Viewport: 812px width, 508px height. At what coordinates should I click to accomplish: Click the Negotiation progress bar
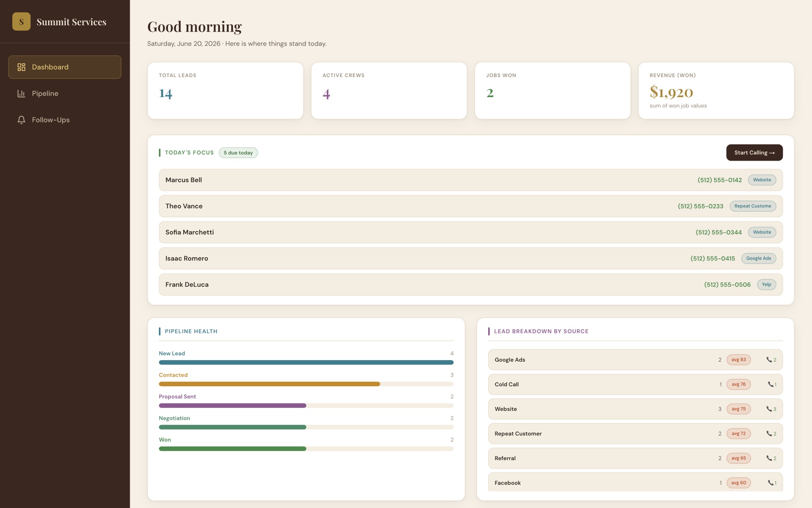[x=306, y=427]
